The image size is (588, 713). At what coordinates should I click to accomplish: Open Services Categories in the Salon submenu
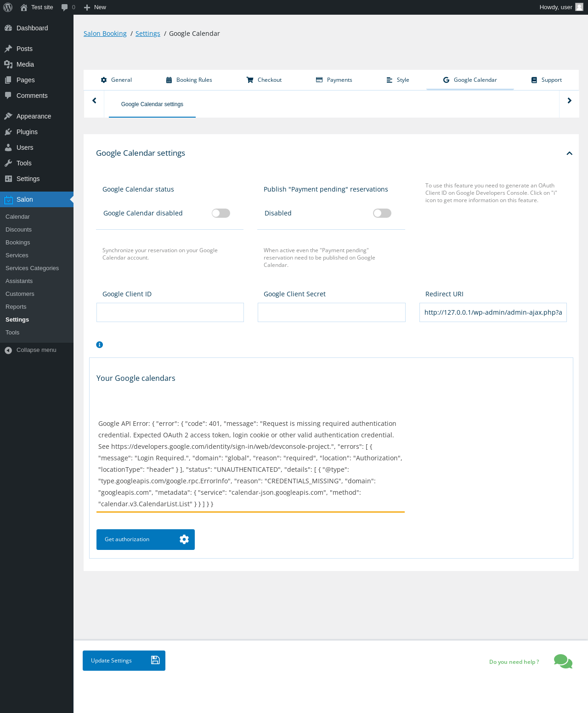(32, 268)
